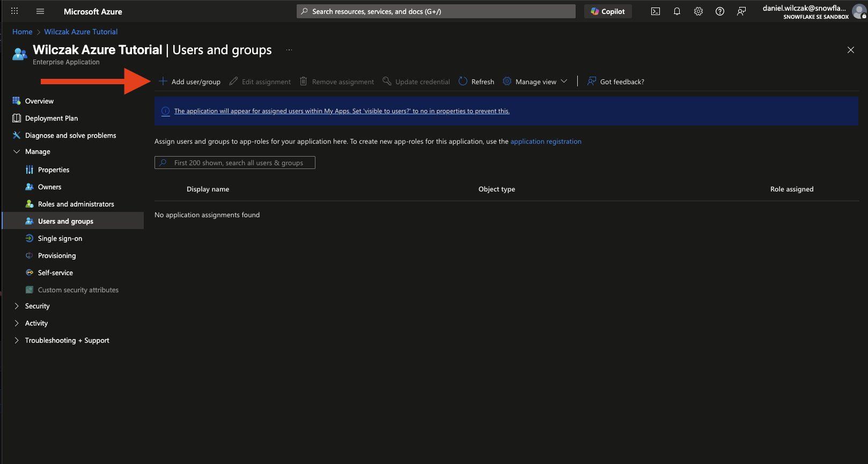
Task: Click the Copilot button
Action: [x=608, y=11]
